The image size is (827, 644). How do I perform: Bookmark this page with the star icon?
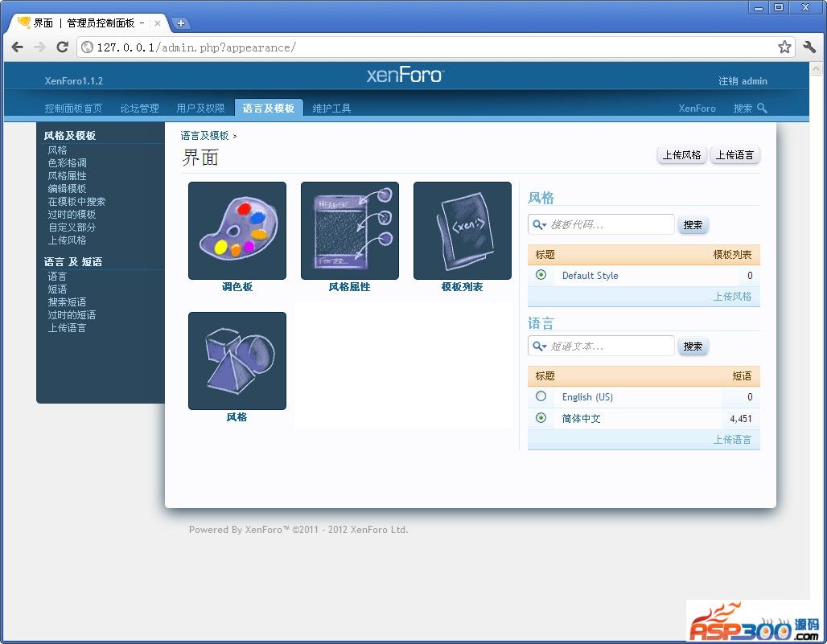784,47
